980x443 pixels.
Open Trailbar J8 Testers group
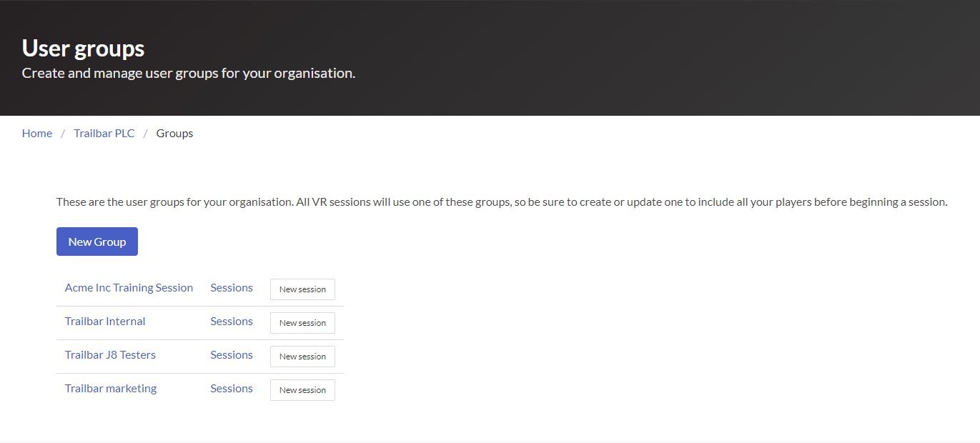pos(110,354)
